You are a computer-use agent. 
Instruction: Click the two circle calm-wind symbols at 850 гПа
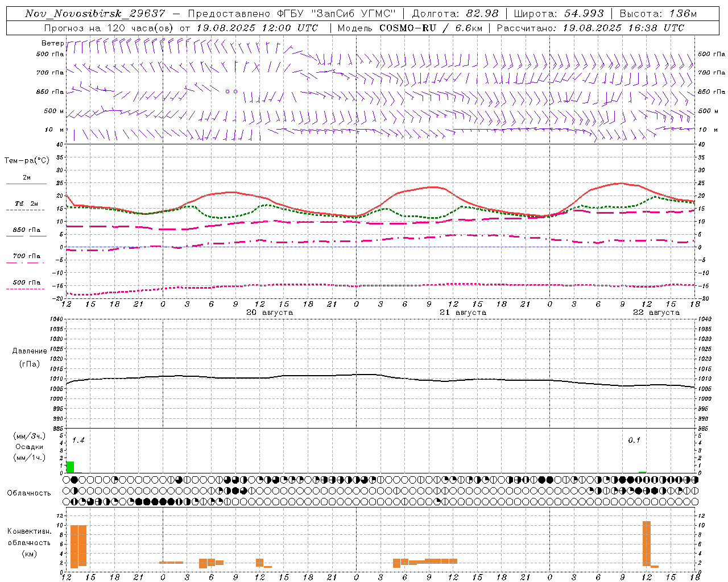(231, 92)
